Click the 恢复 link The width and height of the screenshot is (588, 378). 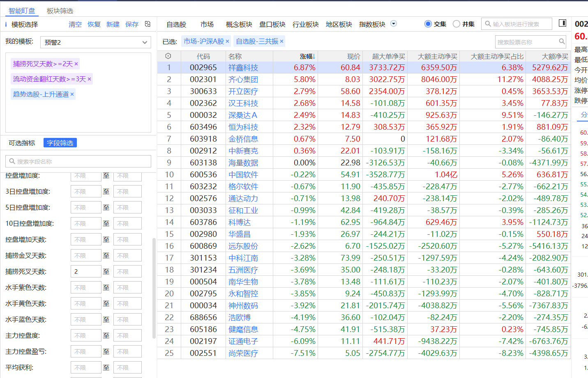[94, 24]
